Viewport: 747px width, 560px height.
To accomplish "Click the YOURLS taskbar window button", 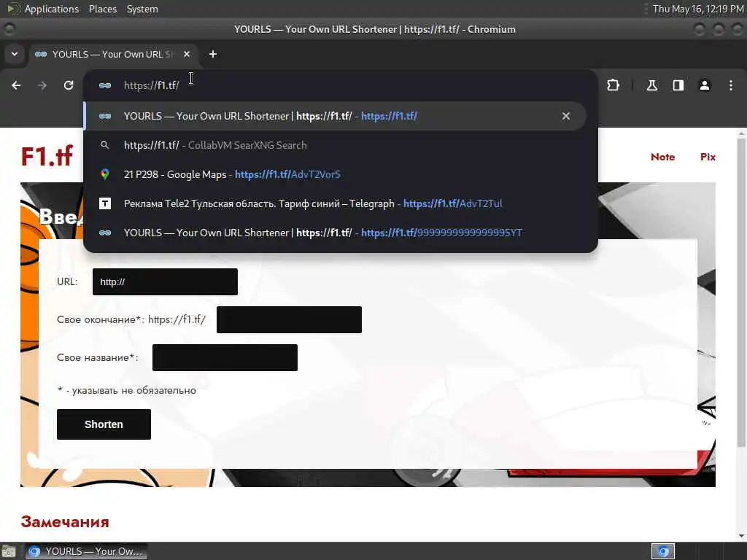I will click(x=86, y=551).
